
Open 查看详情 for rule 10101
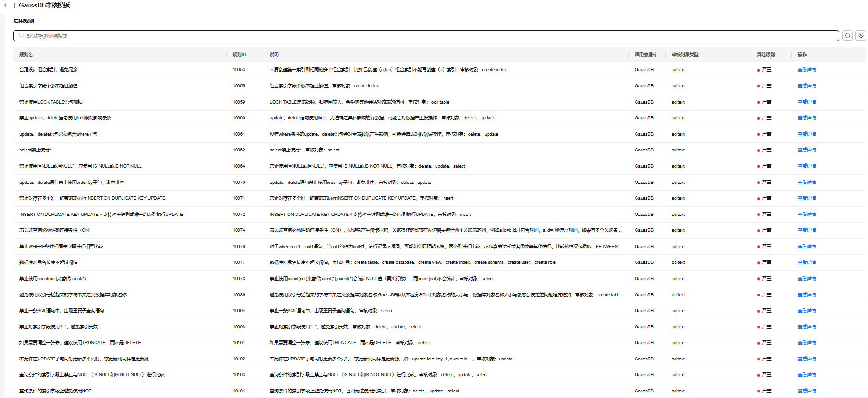[806, 343]
